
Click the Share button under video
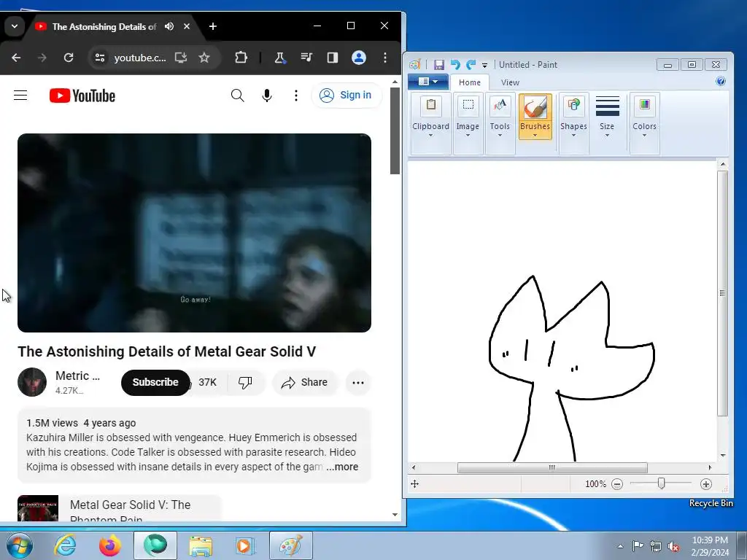[305, 382]
